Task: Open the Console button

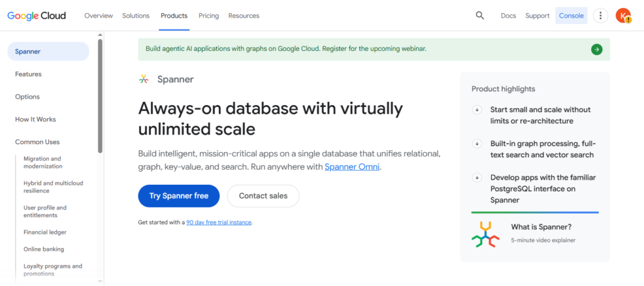Action: 571,16
